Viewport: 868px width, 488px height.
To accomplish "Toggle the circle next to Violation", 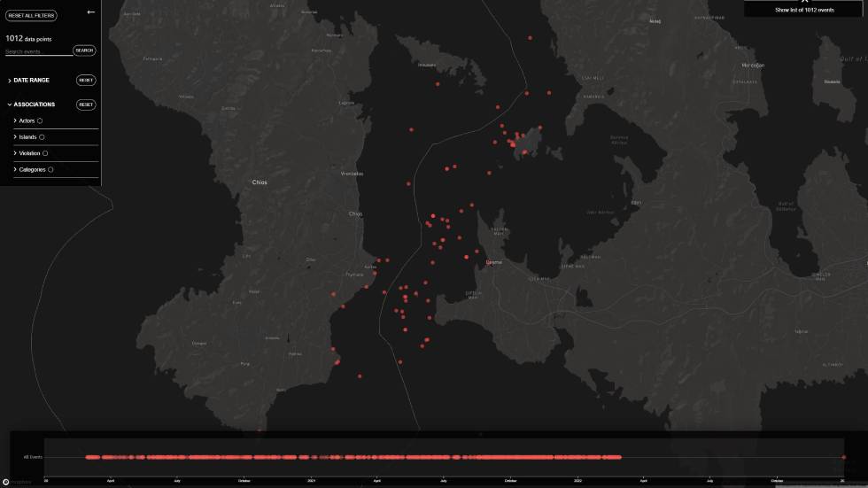I will click(x=45, y=153).
